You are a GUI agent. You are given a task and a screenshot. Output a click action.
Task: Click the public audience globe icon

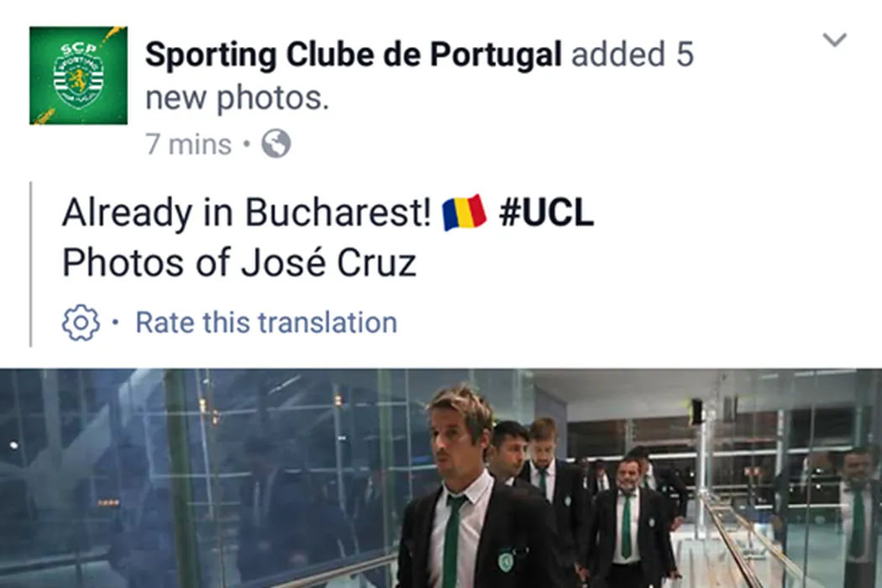[276, 144]
